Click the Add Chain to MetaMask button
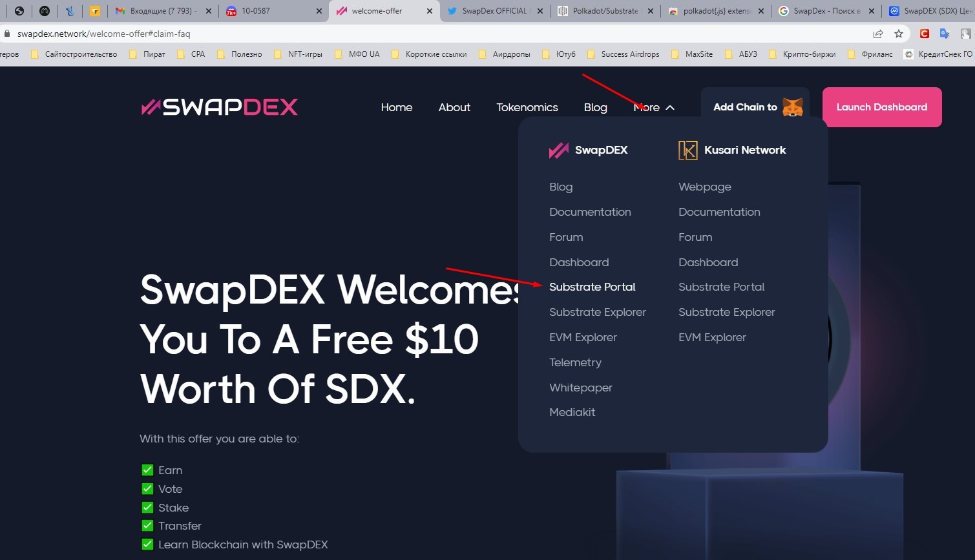This screenshot has width=975, height=560. (x=755, y=107)
